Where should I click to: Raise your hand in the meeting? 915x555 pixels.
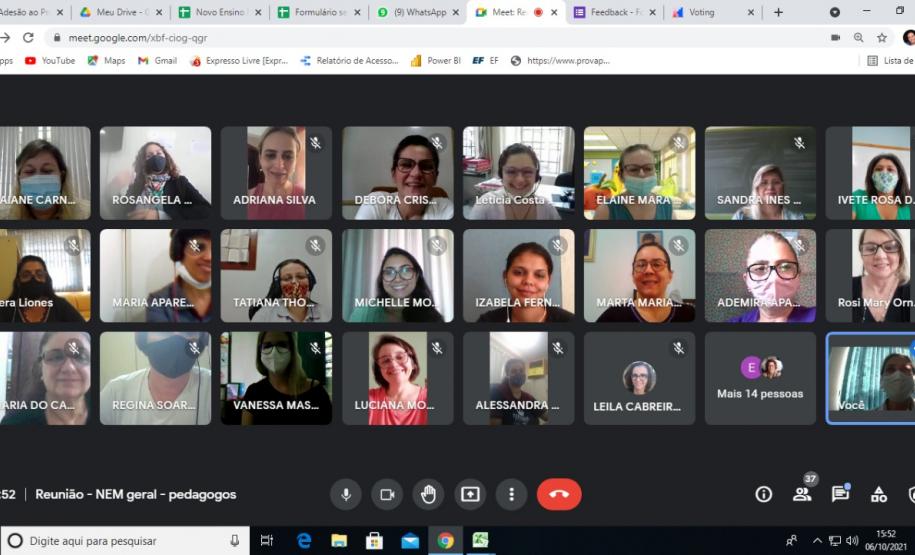pos(428,494)
